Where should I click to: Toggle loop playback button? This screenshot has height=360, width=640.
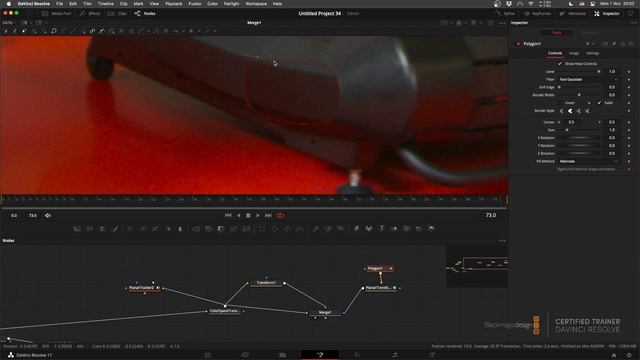280,216
